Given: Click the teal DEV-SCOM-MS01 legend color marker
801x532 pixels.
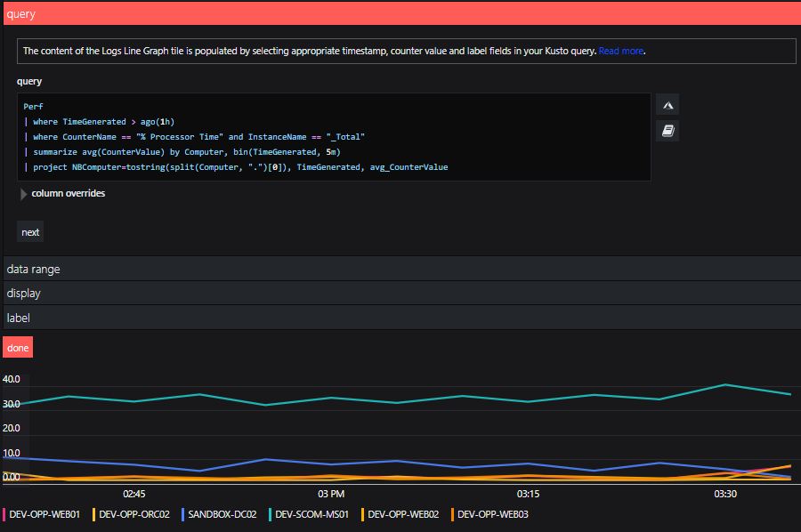Looking at the screenshot, I should tap(271, 514).
